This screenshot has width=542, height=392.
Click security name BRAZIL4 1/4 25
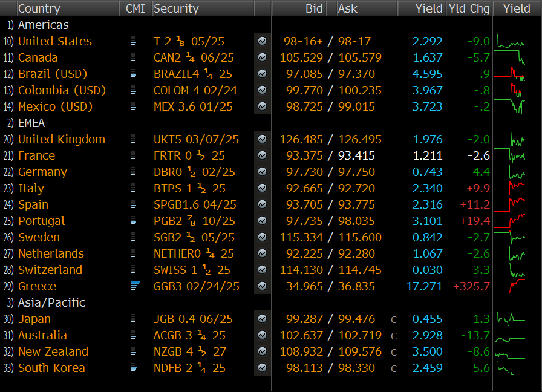pyautogui.click(x=193, y=74)
